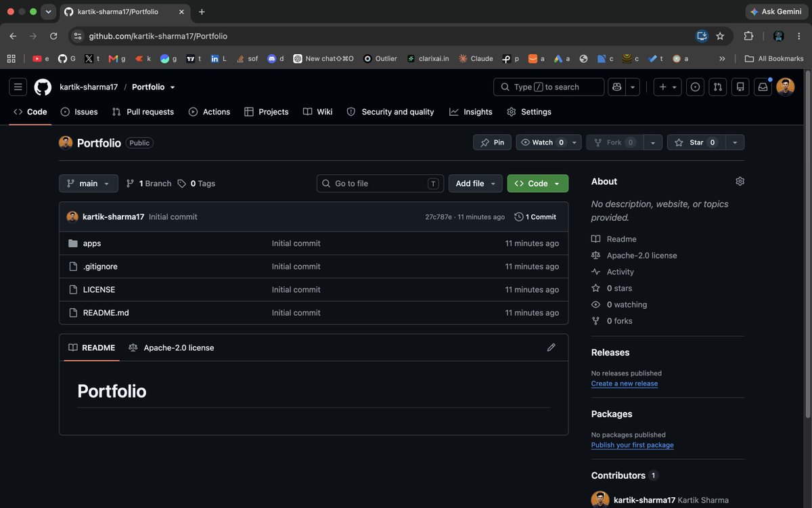
Task: Open the 1 Branch link
Action: (x=149, y=184)
